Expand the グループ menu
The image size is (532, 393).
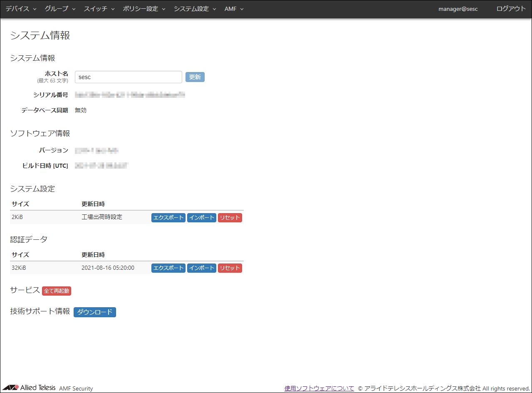[60, 9]
